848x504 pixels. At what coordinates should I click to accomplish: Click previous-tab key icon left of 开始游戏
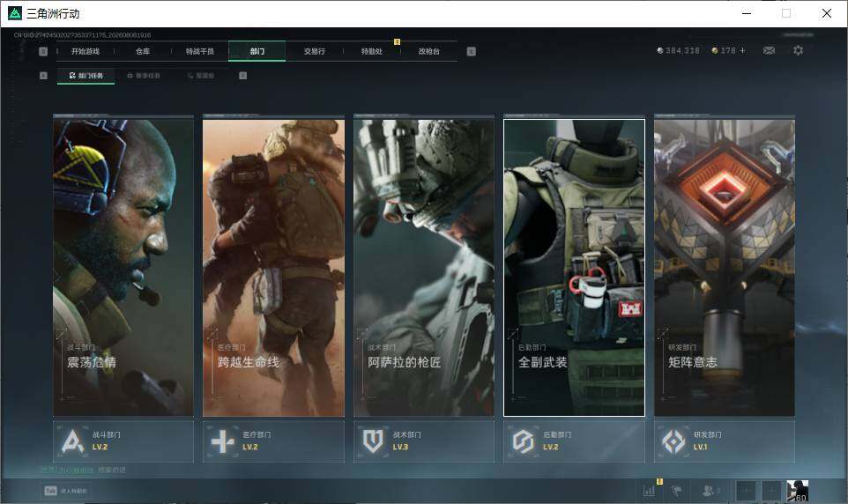(43, 51)
